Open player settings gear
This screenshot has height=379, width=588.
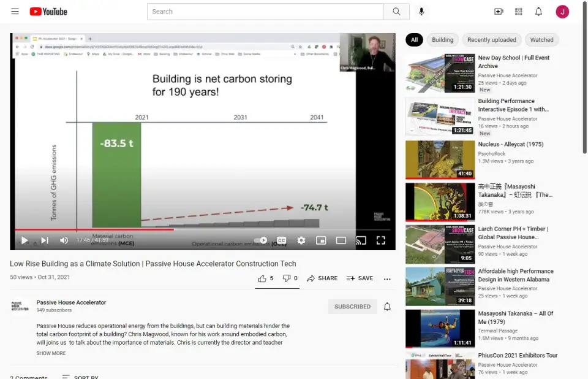301,240
